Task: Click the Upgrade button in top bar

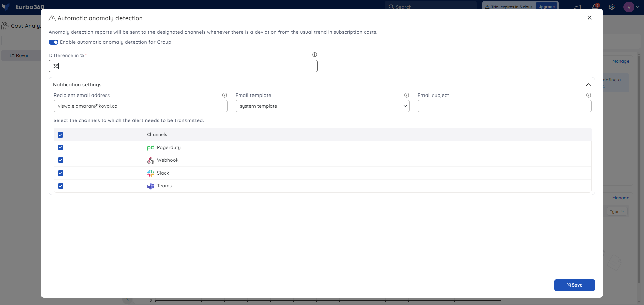Action: pyautogui.click(x=546, y=6)
